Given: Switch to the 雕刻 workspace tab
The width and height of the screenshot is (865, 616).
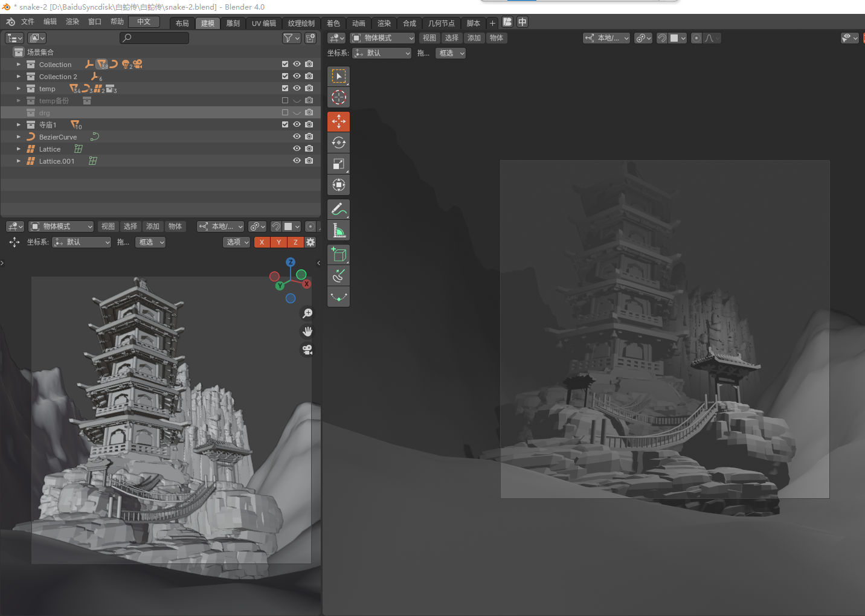Looking at the screenshot, I should coord(233,23).
